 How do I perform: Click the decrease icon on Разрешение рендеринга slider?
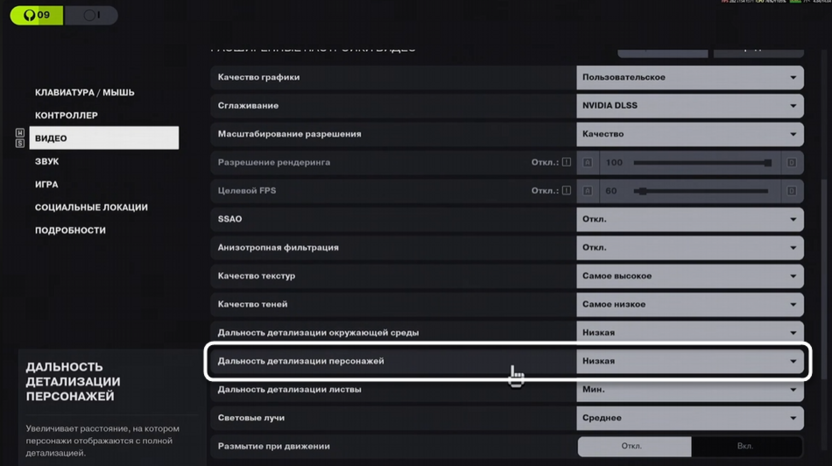tap(588, 162)
